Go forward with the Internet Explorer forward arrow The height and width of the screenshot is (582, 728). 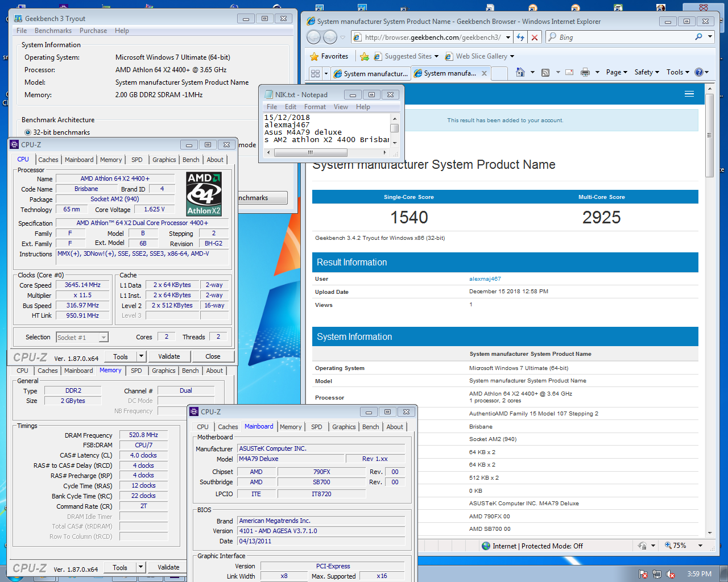pos(330,38)
